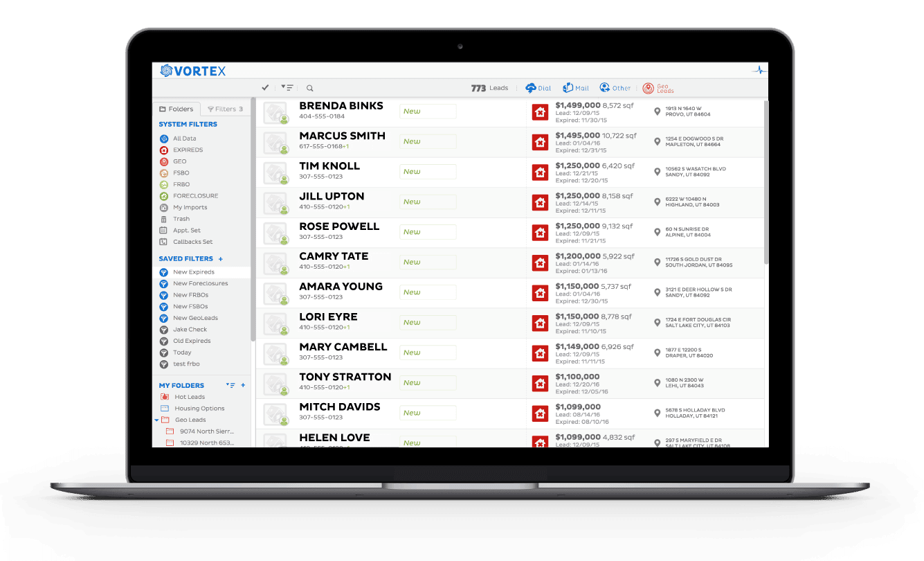Click map pin for 1877 E 12200 S
The image size is (924, 561).
(658, 353)
